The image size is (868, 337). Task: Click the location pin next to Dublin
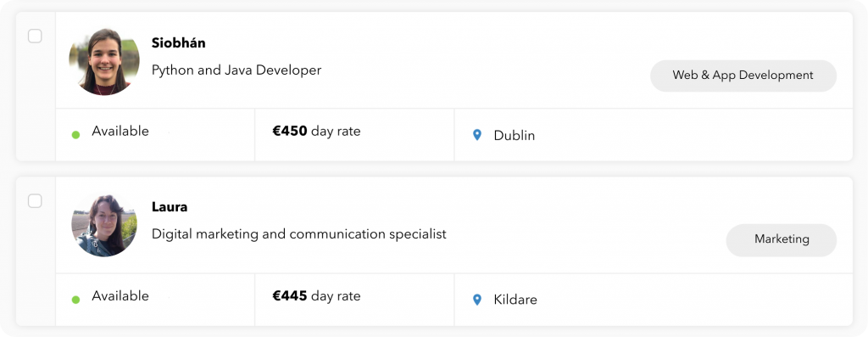[477, 135]
